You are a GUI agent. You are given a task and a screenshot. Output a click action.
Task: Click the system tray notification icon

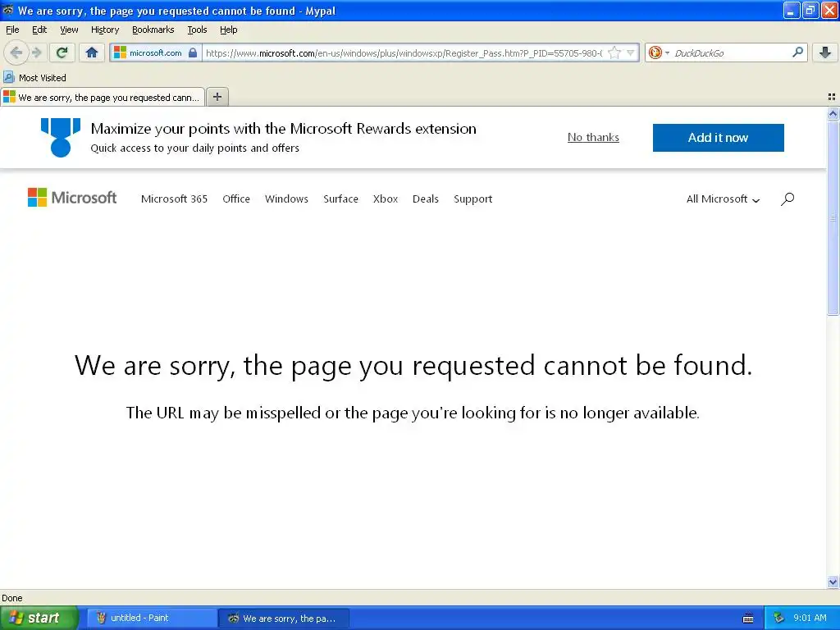[778, 618]
